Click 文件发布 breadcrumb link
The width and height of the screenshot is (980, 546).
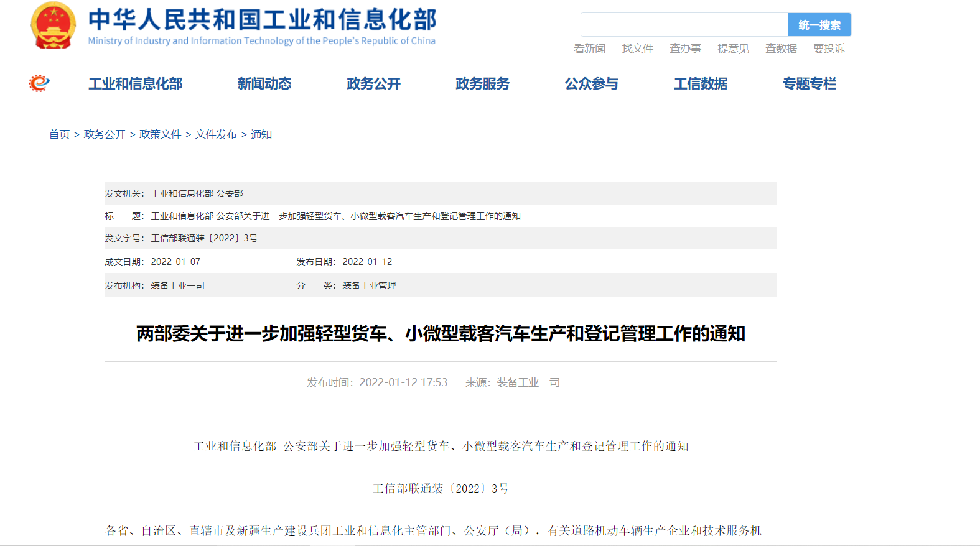coord(216,134)
